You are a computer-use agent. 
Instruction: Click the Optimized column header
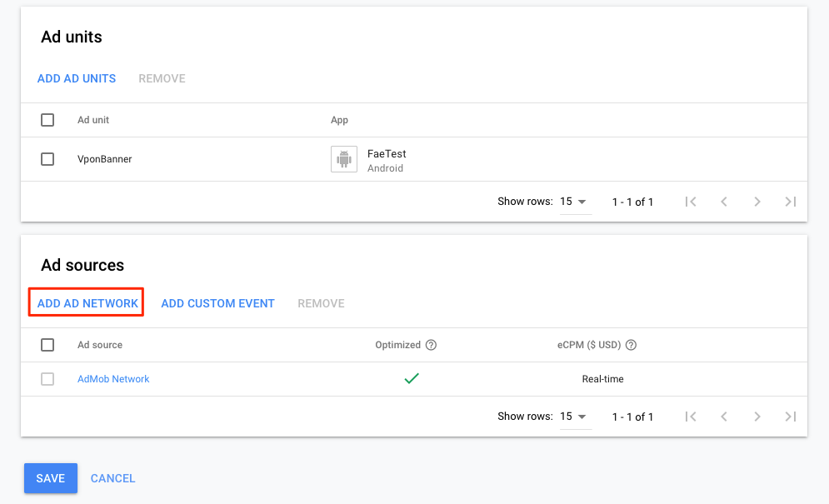click(x=397, y=345)
